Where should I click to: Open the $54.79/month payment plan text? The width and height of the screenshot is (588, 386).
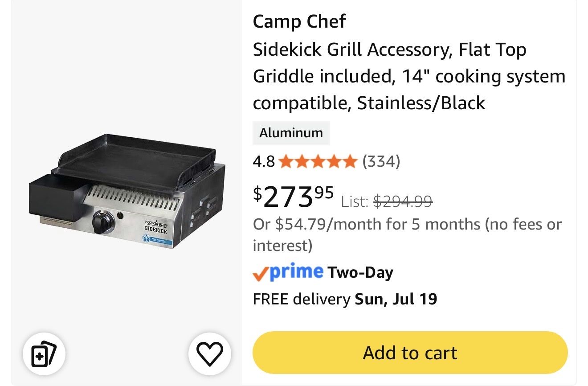(x=407, y=234)
